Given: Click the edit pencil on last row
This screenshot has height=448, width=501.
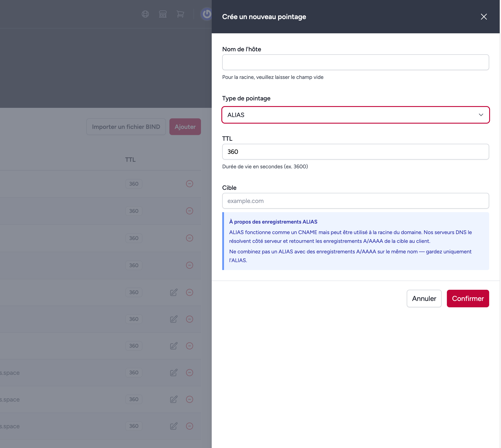Looking at the screenshot, I should pyautogui.click(x=174, y=426).
